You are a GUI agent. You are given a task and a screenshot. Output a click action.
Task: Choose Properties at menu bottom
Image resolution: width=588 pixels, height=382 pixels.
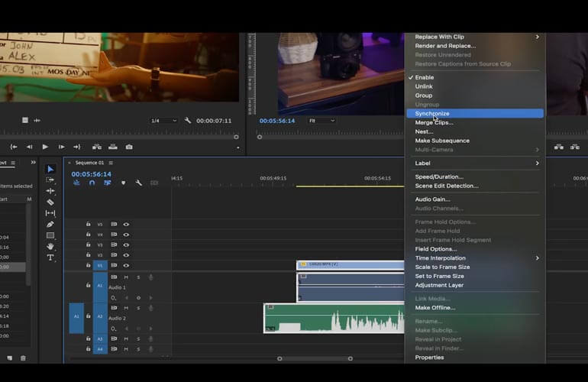(x=475, y=358)
